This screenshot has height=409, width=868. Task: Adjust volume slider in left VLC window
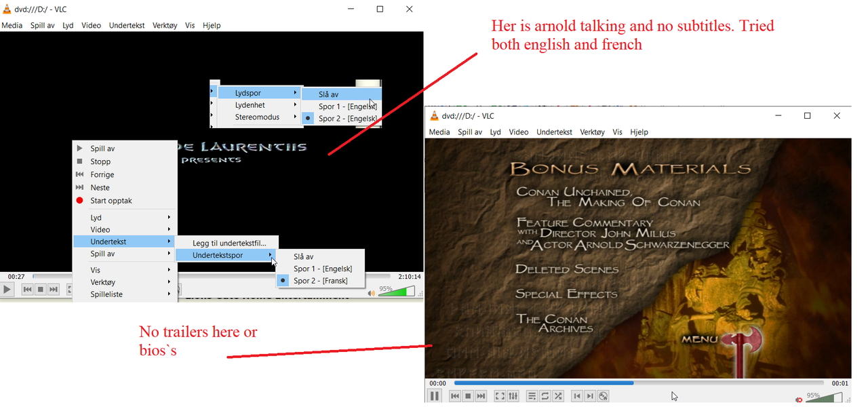396,291
